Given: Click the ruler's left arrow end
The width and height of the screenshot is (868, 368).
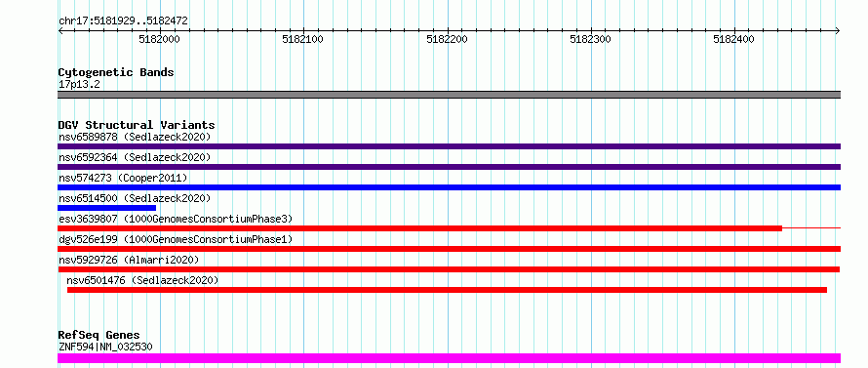Looking at the screenshot, I should click(x=60, y=30).
